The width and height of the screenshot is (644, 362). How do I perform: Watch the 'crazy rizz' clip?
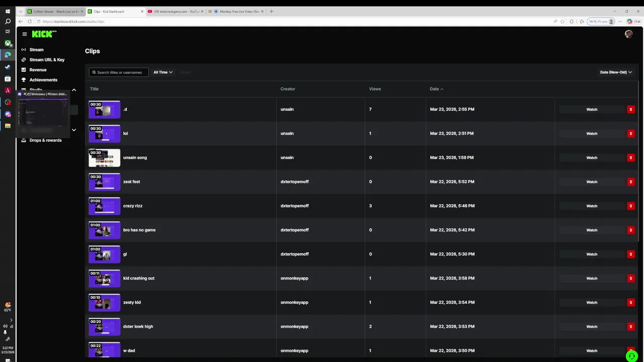click(x=592, y=206)
